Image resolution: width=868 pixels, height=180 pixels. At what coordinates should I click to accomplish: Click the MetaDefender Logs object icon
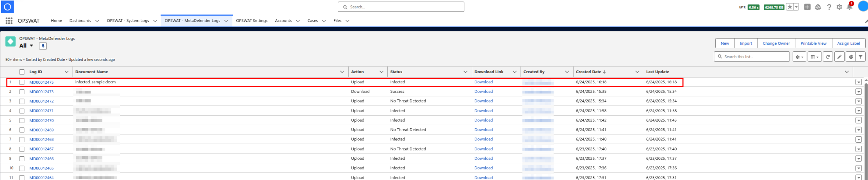(x=11, y=42)
